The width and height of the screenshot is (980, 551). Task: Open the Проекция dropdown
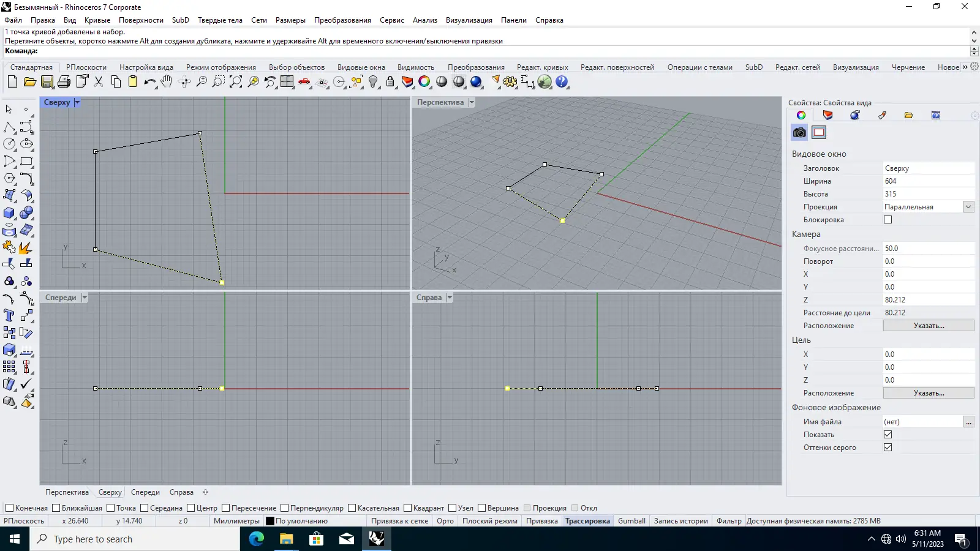(x=968, y=207)
